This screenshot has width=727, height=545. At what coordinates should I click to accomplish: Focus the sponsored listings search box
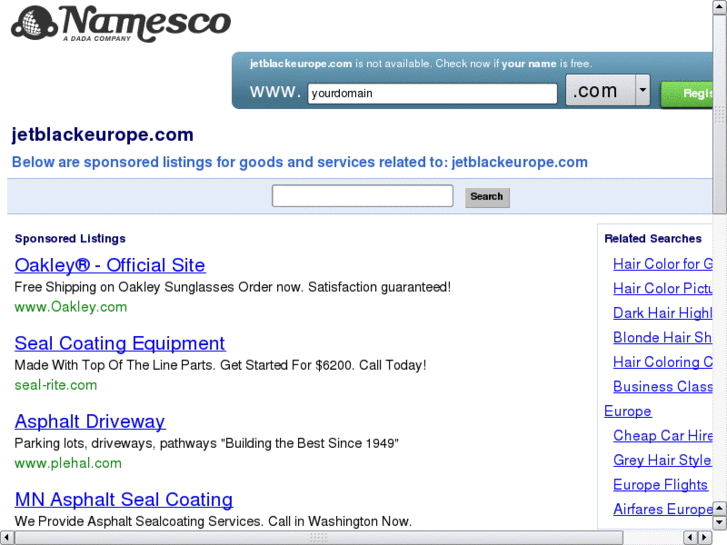pyautogui.click(x=363, y=196)
